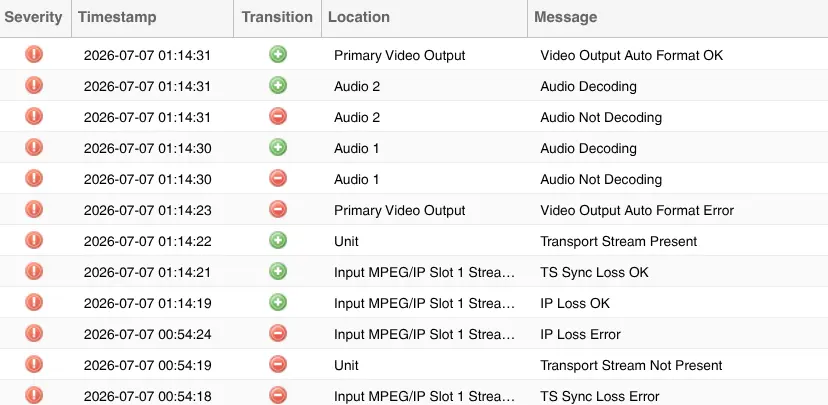Click 'Primary Video Output' location in Auto Format OK row
Viewport: 828px width, 405px height.
point(400,55)
